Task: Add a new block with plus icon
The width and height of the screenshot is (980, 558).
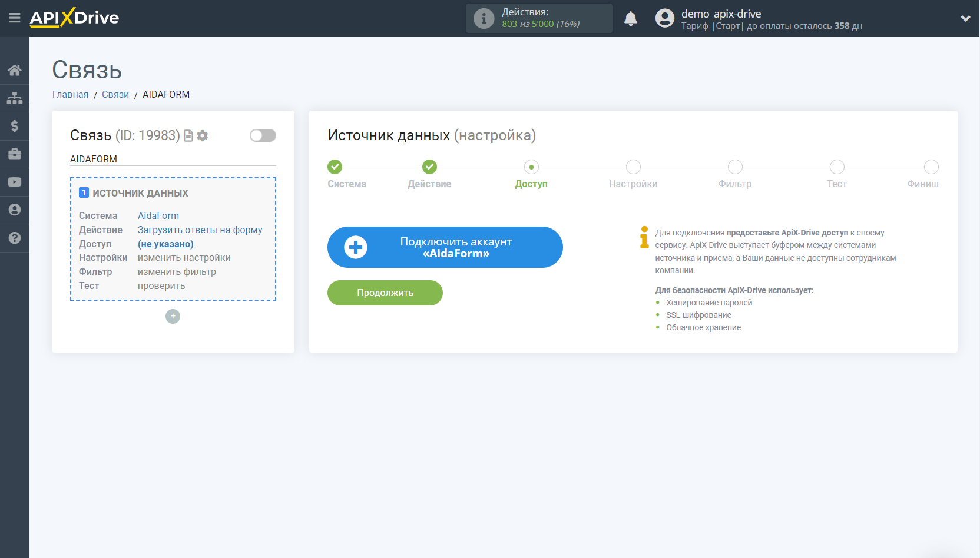Action: (173, 316)
